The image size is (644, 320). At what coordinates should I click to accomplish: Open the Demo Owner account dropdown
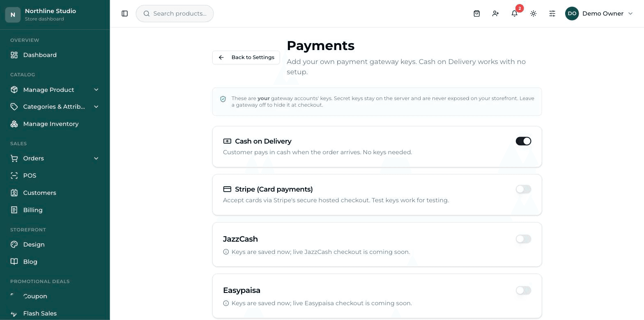point(600,14)
